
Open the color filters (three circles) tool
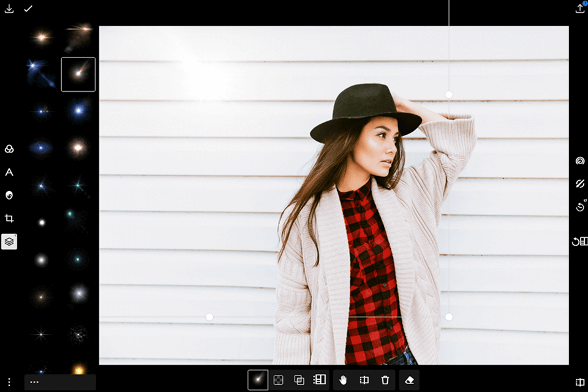point(9,149)
